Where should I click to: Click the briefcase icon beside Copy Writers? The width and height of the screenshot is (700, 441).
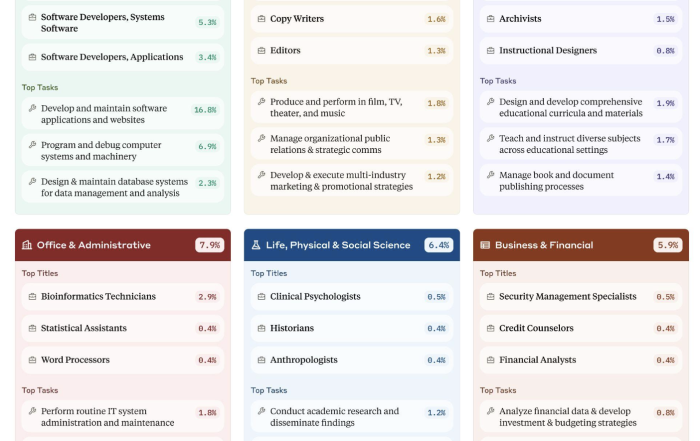262,19
